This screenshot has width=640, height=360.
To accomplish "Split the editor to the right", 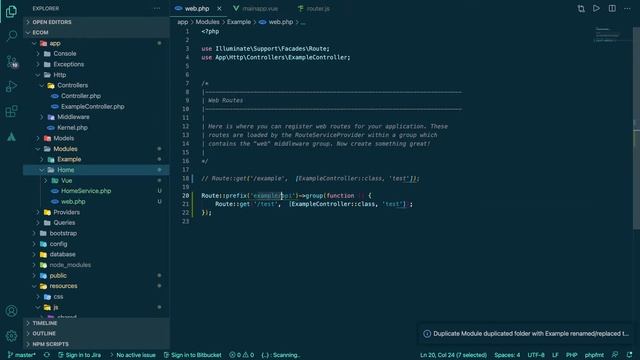I will (x=612, y=9).
